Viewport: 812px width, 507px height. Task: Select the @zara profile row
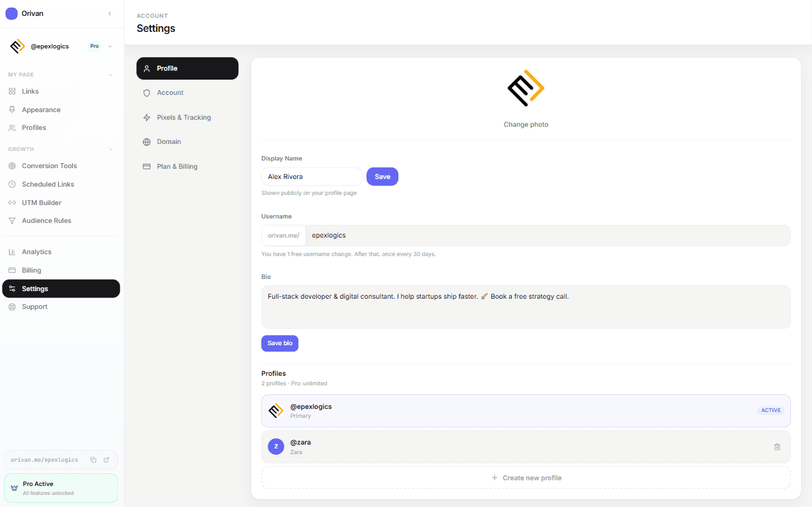pyautogui.click(x=526, y=446)
